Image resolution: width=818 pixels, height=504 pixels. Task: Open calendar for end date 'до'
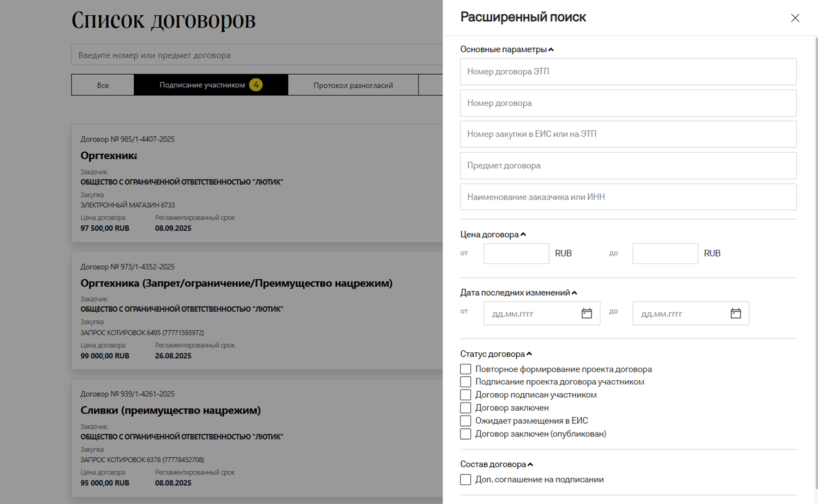click(735, 314)
